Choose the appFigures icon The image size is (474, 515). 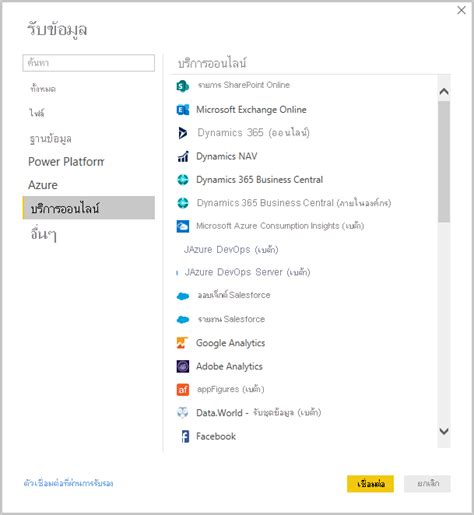[x=183, y=389]
